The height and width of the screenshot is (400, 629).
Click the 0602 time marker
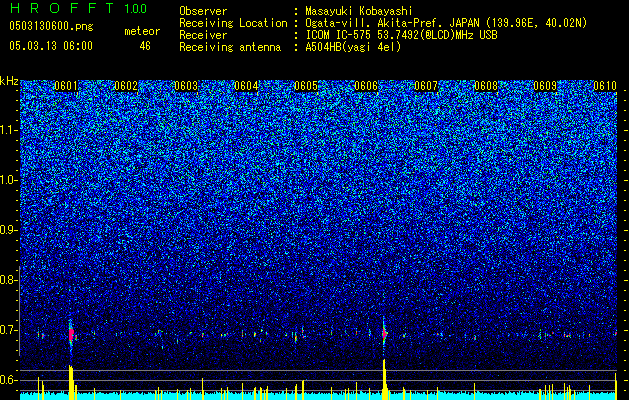click(x=126, y=86)
